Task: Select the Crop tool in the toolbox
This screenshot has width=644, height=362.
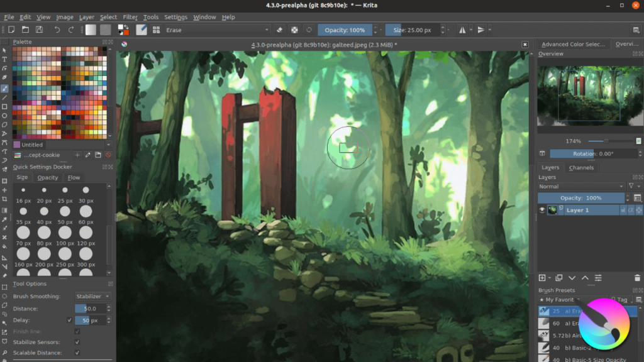Action: click(4, 199)
